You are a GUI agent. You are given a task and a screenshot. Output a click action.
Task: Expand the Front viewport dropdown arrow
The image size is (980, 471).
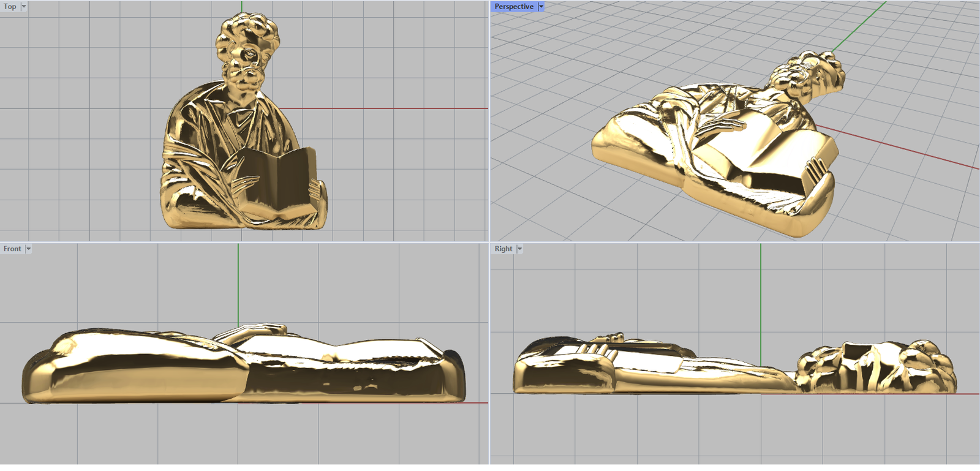pos(28,249)
